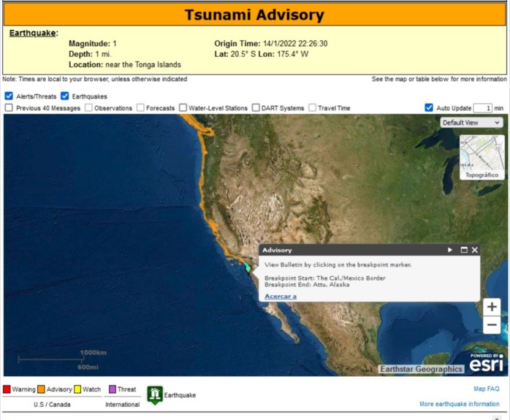Click the breakpoint marker on map
Image resolution: width=510 pixels, height=420 pixels.
click(248, 268)
